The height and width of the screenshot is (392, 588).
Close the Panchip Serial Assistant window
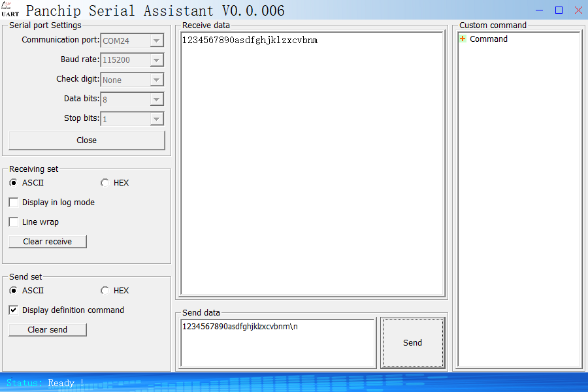[578, 10]
